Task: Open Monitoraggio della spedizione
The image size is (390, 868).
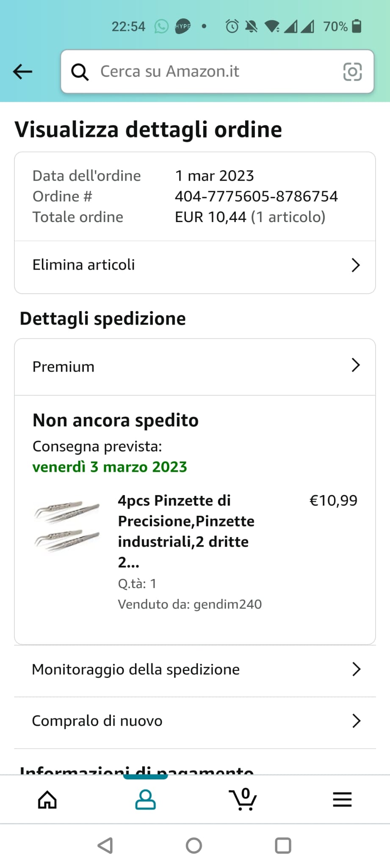Action: tap(136, 670)
